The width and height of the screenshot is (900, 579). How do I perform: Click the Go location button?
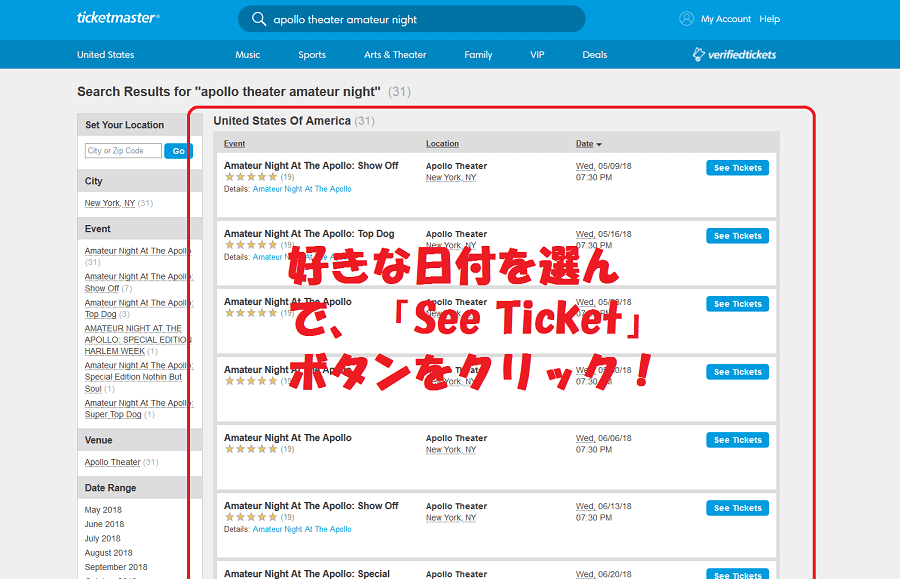tap(179, 151)
